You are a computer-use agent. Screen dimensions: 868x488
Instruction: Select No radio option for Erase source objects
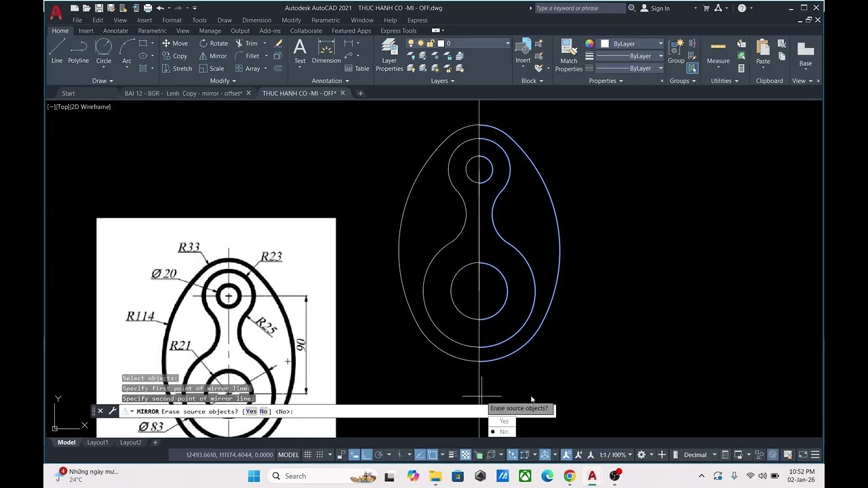[503, 432]
